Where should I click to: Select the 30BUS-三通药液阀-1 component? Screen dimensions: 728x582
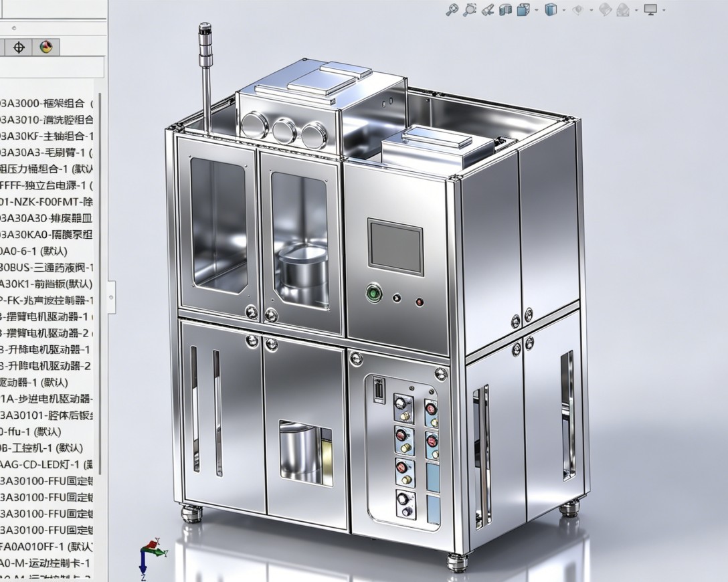tap(46, 268)
